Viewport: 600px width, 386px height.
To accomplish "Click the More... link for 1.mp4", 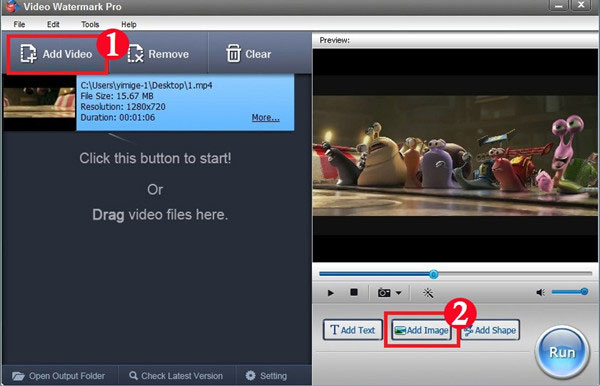I will click(265, 117).
